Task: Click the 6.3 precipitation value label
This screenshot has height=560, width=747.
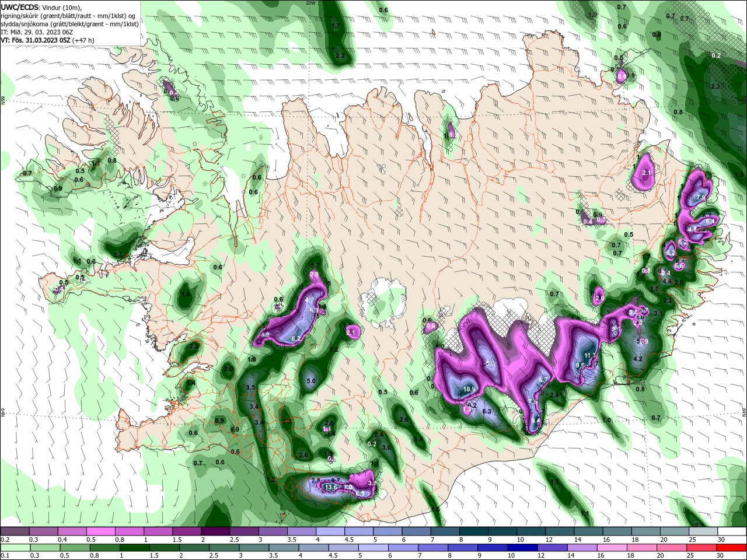Action: click(488, 412)
